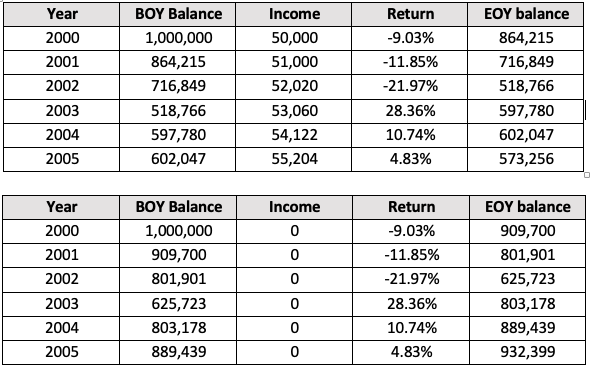Select the EOY balance header in top table
591x371 pixels.
pos(526,14)
